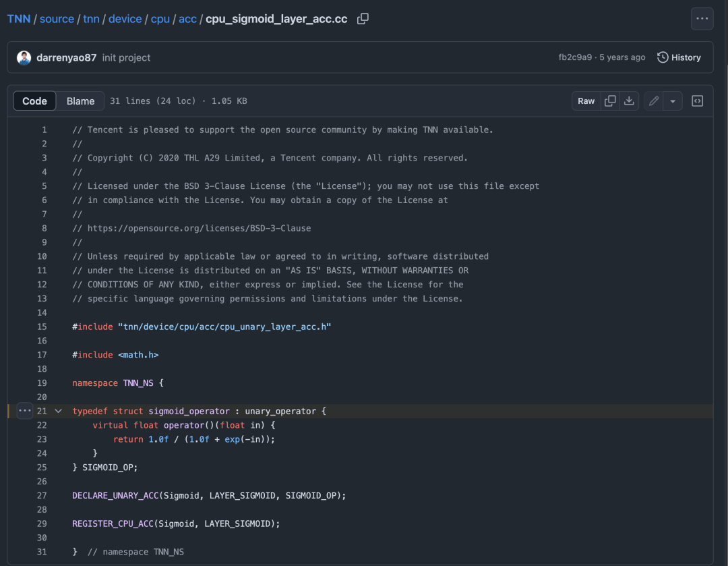Open darrenyao87's avatar image

(x=24, y=57)
